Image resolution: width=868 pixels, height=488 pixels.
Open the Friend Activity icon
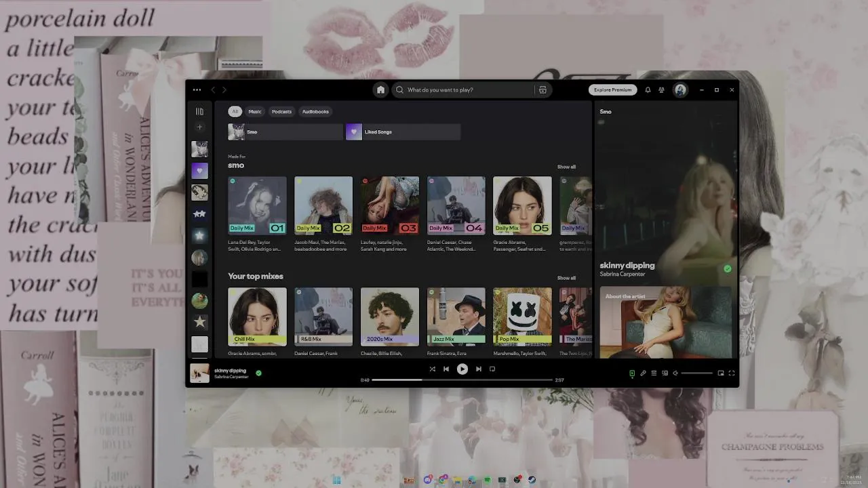point(661,89)
